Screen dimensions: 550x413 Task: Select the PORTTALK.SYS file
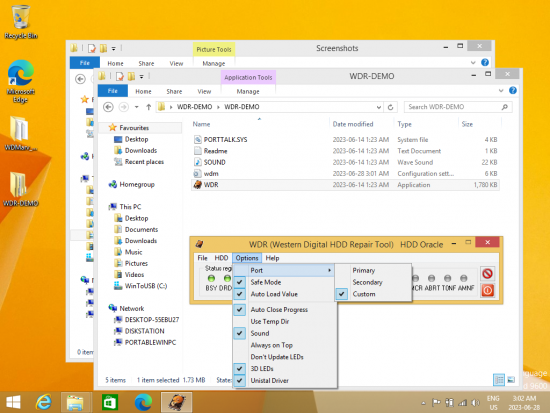click(x=226, y=140)
